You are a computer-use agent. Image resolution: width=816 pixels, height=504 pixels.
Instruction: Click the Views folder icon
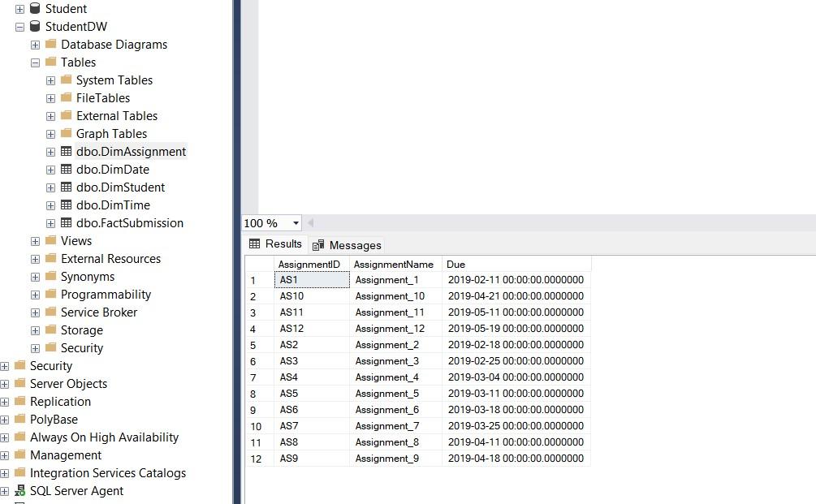[x=50, y=241]
